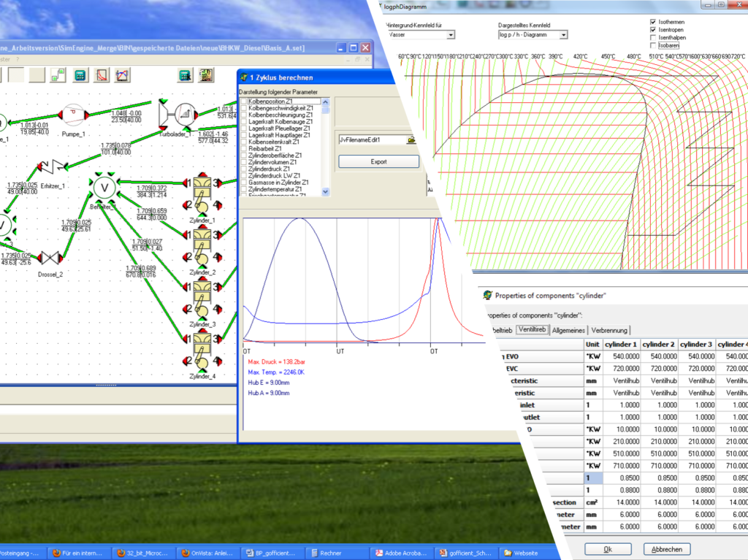
Task: Select the Erhitzer_1 heater component
Action: pyautogui.click(x=53, y=167)
